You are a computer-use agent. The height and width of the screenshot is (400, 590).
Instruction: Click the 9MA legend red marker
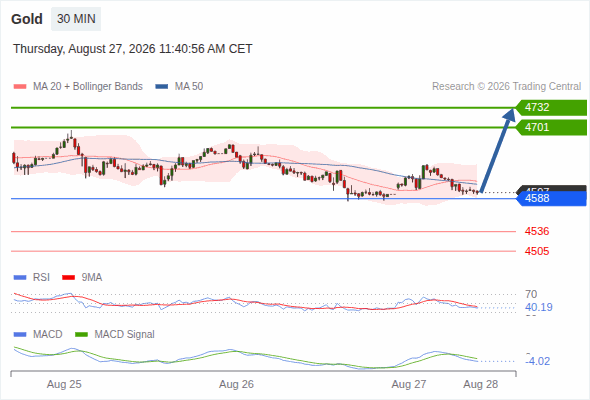pos(68,278)
